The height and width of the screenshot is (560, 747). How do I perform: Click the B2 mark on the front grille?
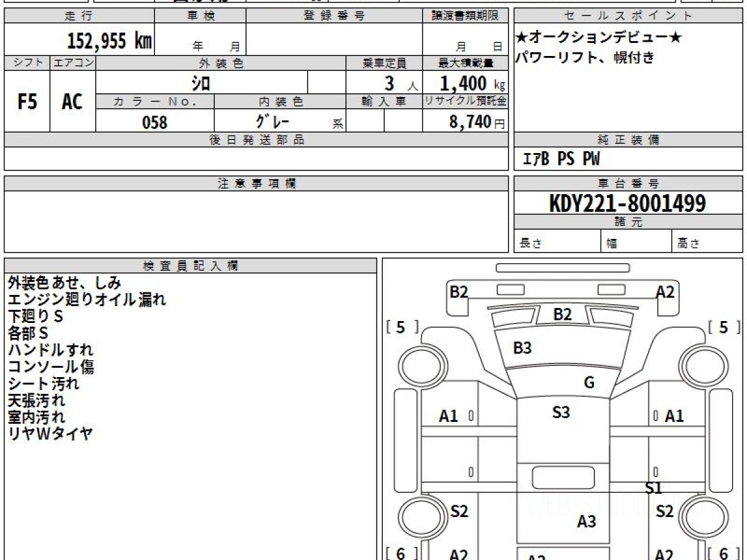click(x=562, y=314)
